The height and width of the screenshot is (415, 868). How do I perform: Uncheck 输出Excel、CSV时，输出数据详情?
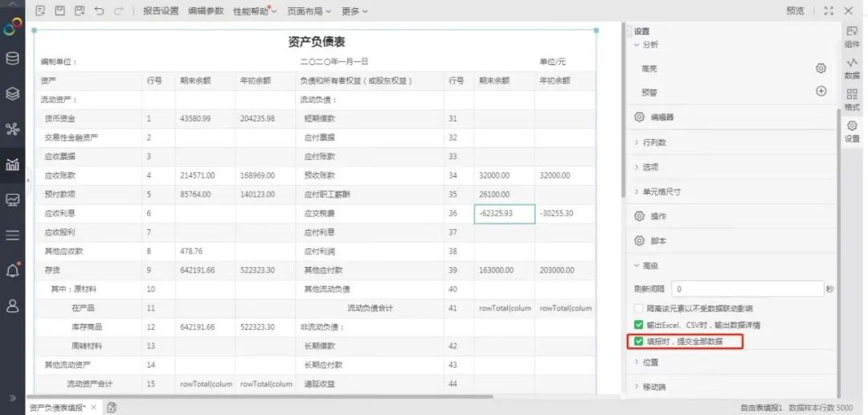[x=639, y=325]
